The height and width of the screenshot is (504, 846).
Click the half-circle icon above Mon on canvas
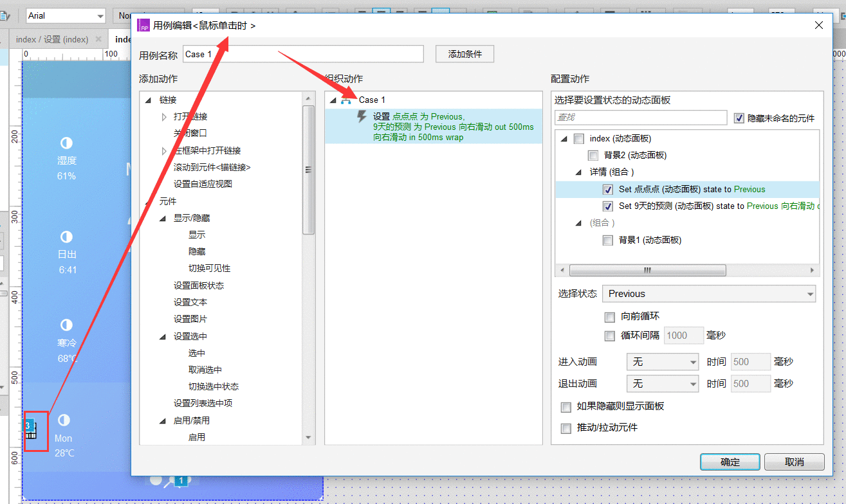coord(63,420)
